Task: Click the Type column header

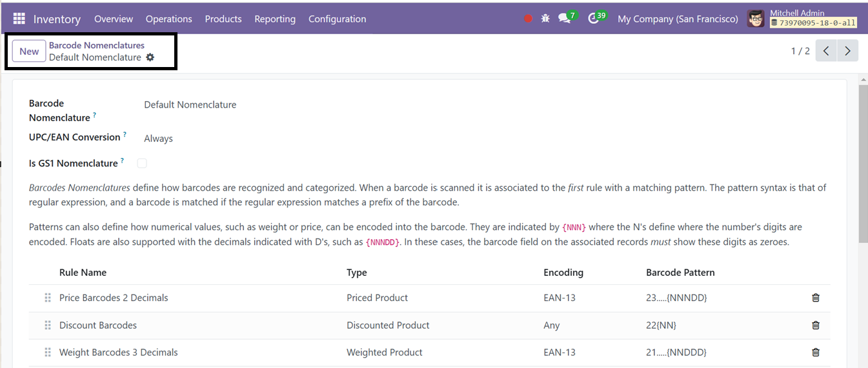Action: point(357,273)
